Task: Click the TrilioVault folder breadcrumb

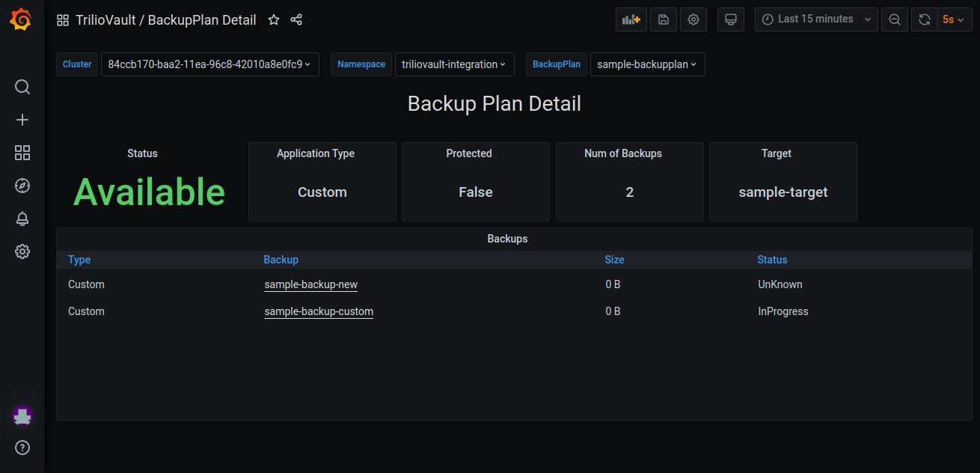Action: [x=105, y=20]
